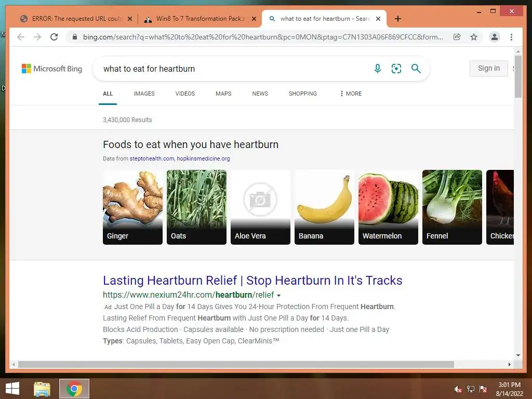The image size is (532, 399).
Task: Expand the MORE search categories menu
Action: click(351, 94)
